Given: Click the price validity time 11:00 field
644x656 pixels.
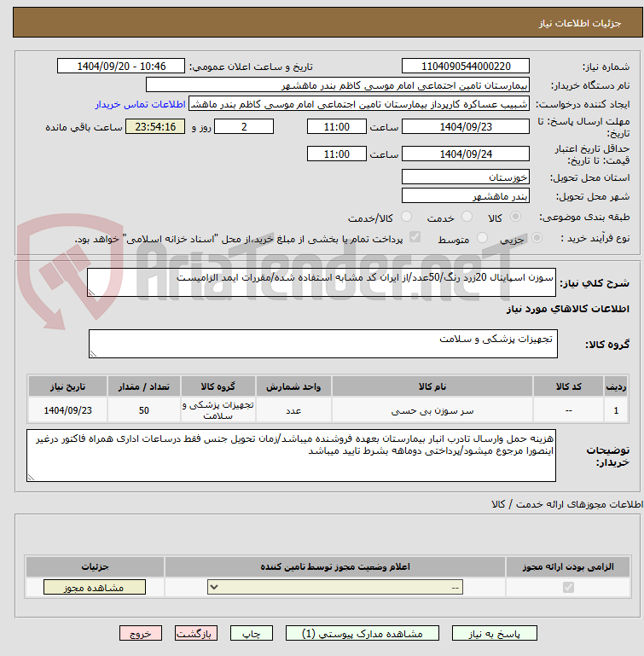Looking at the screenshot, I should click(x=337, y=154).
